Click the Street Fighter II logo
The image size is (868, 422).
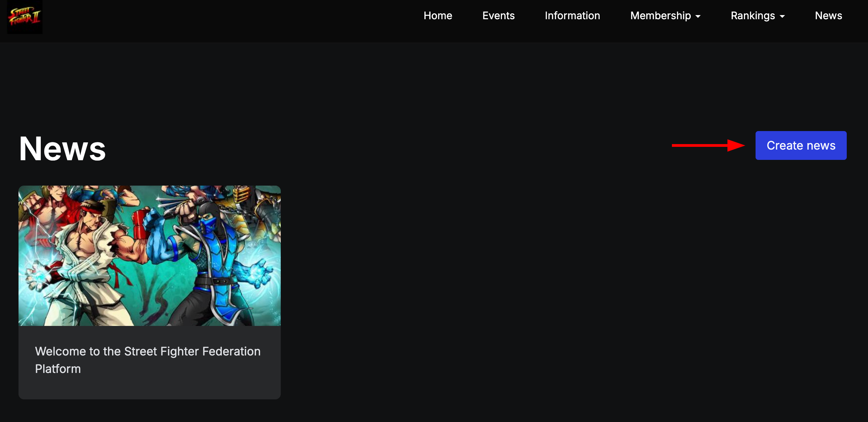(25, 16)
